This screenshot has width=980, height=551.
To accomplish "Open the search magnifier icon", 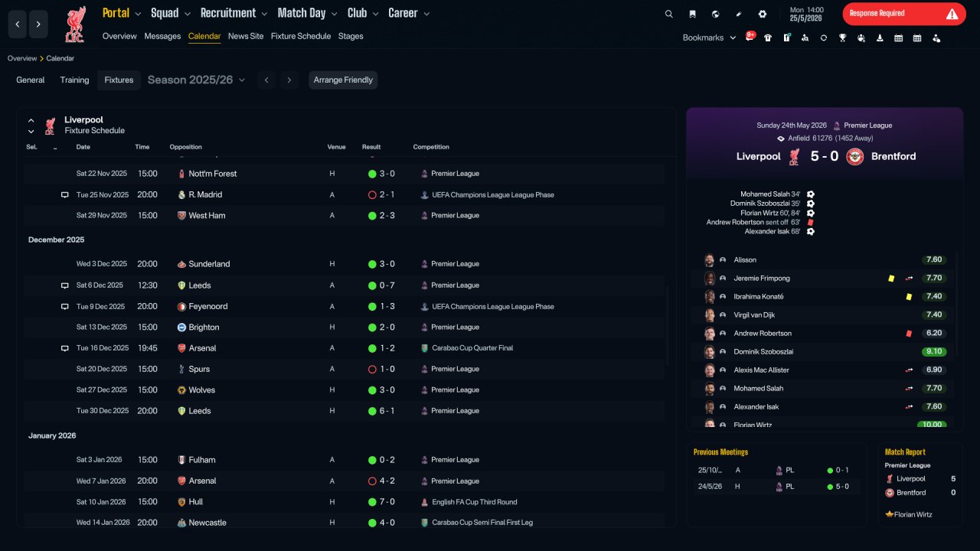I will point(669,14).
